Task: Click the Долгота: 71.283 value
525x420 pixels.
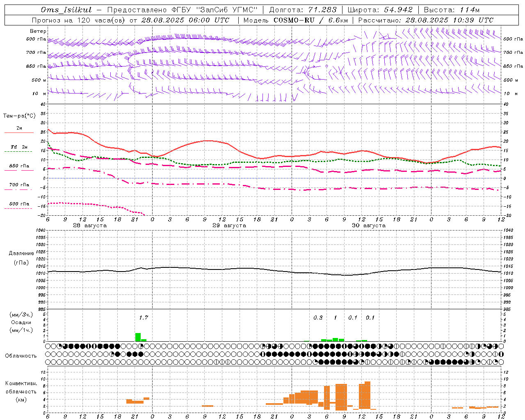Action: point(303,10)
